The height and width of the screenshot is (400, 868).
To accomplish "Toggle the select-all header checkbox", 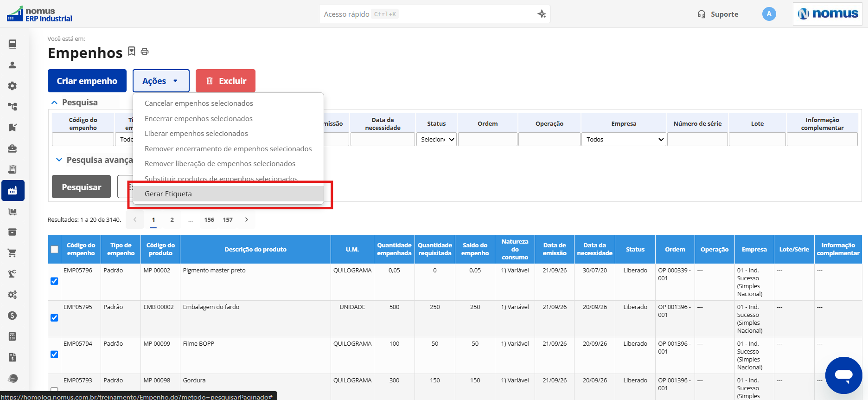I will click(x=54, y=250).
